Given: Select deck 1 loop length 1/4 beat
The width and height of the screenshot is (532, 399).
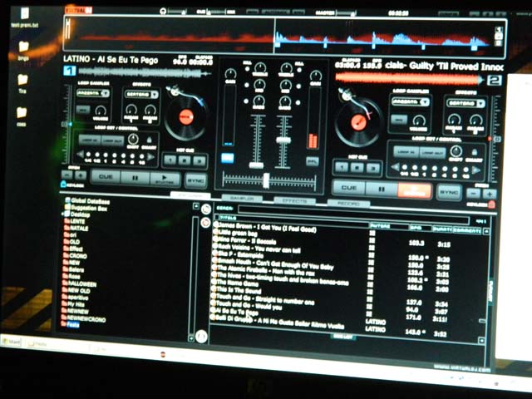Looking at the screenshot, I should (88, 155).
